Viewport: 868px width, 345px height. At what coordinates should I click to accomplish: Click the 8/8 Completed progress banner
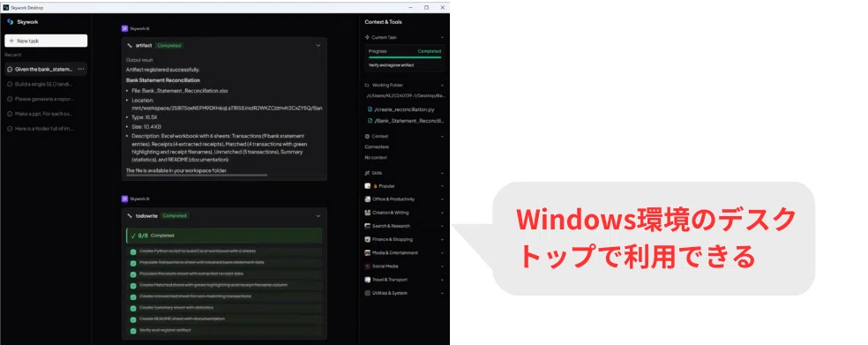[224, 236]
